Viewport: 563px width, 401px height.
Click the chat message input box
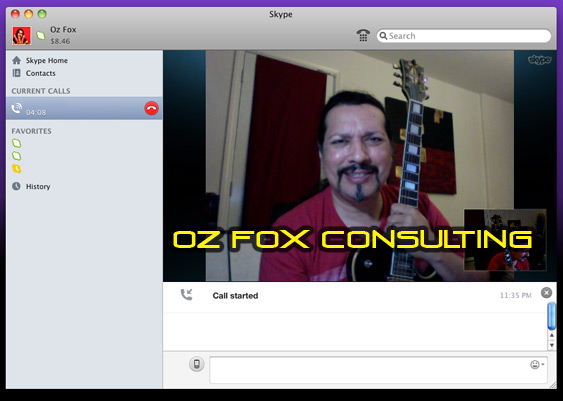coord(378,370)
